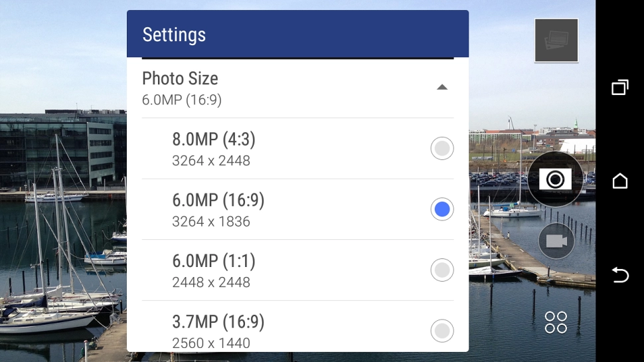Select the 6.0MP (1:1) radio button
The image size is (644, 362).
(442, 270)
